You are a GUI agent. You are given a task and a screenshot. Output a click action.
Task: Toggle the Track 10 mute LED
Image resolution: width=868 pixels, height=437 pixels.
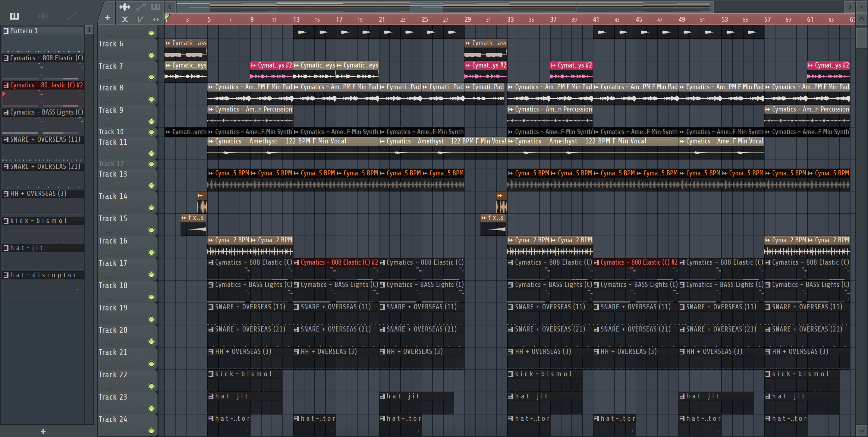pyautogui.click(x=151, y=132)
